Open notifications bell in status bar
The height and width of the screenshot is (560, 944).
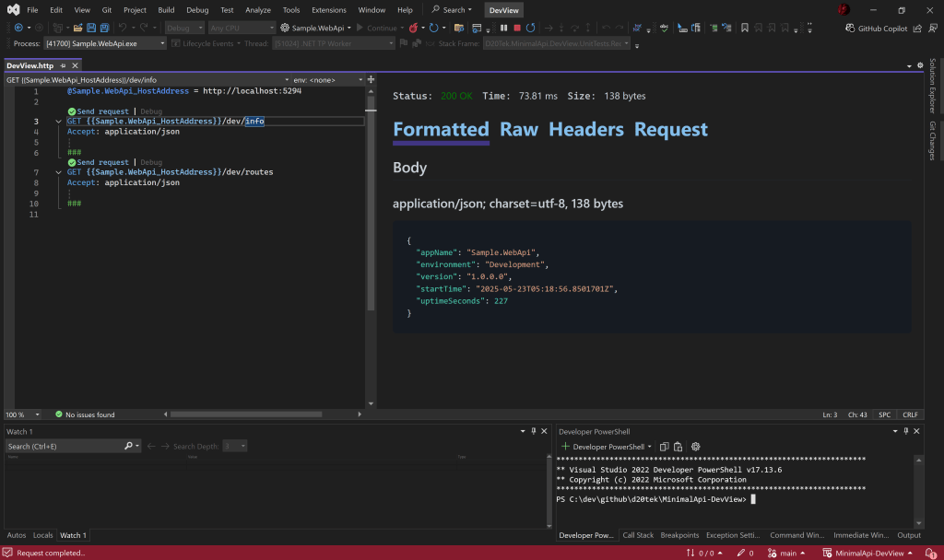pos(931,553)
